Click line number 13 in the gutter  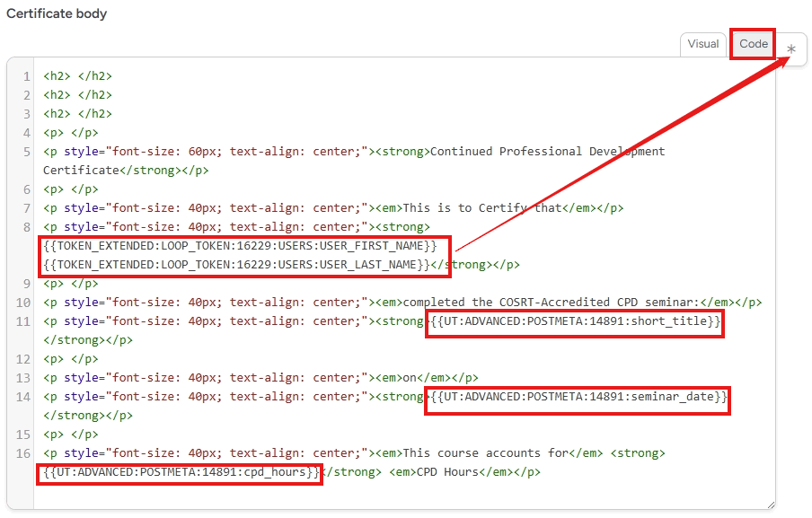click(x=23, y=378)
